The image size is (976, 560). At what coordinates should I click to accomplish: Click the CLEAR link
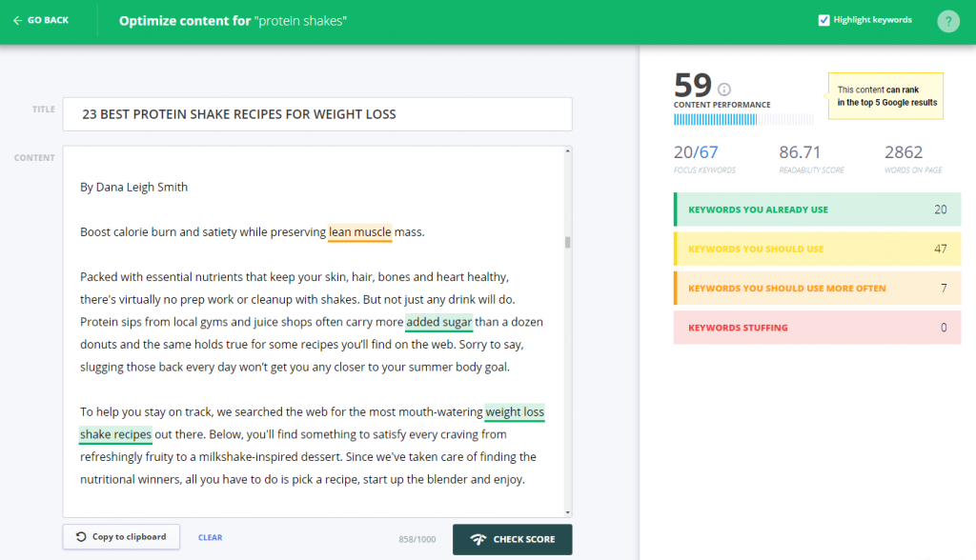(x=211, y=537)
